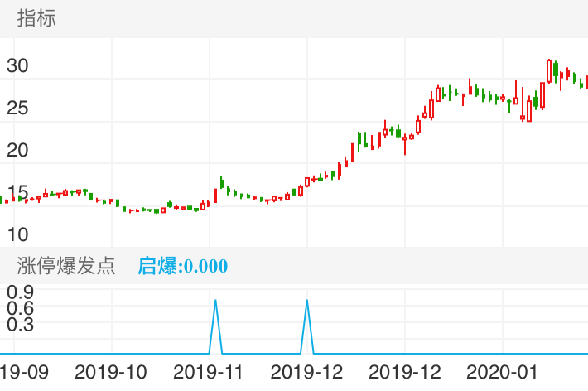Click the 20 price axis label
The image size is (588, 391).
click(x=17, y=151)
